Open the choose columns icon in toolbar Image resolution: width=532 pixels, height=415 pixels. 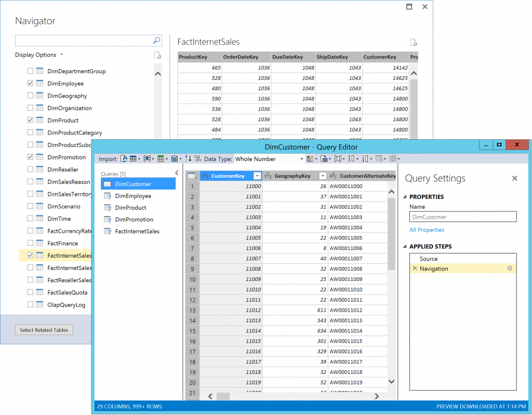click(148, 159)
